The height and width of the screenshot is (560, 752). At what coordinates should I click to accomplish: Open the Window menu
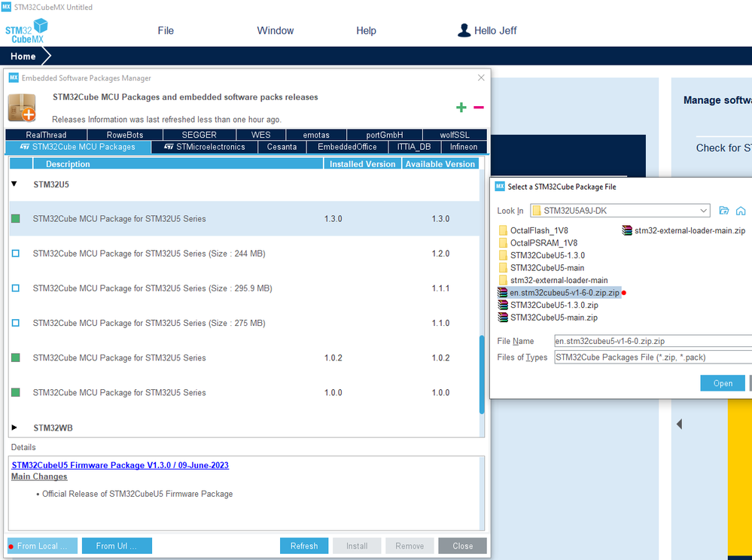[276, 31]
